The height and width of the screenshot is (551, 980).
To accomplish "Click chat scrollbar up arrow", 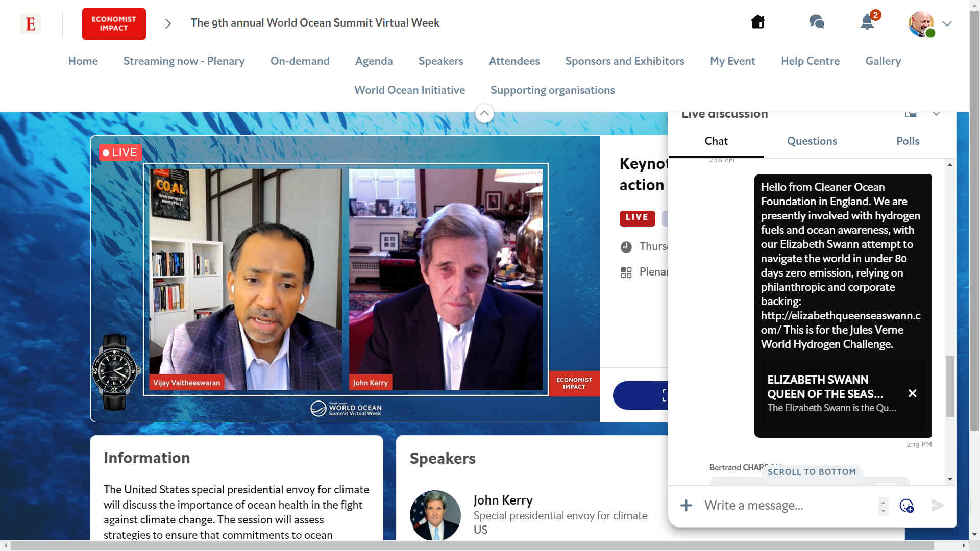I will (950, 164).
